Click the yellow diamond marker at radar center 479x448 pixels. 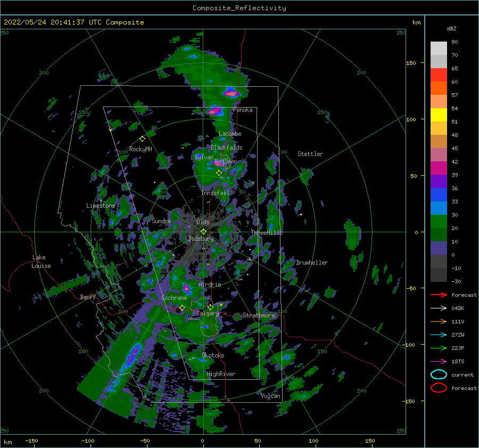coord(203,232)
